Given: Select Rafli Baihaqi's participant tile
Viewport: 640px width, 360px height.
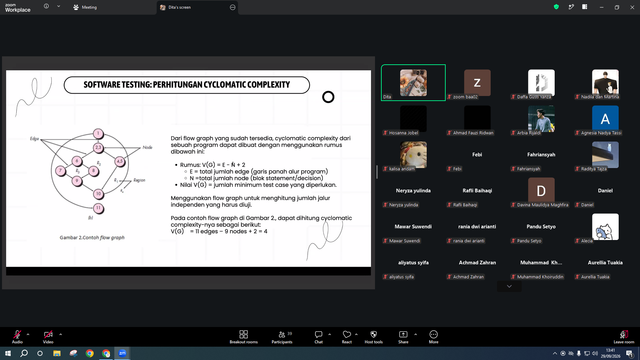Looking at the screenshot, I should coord(477,191).
